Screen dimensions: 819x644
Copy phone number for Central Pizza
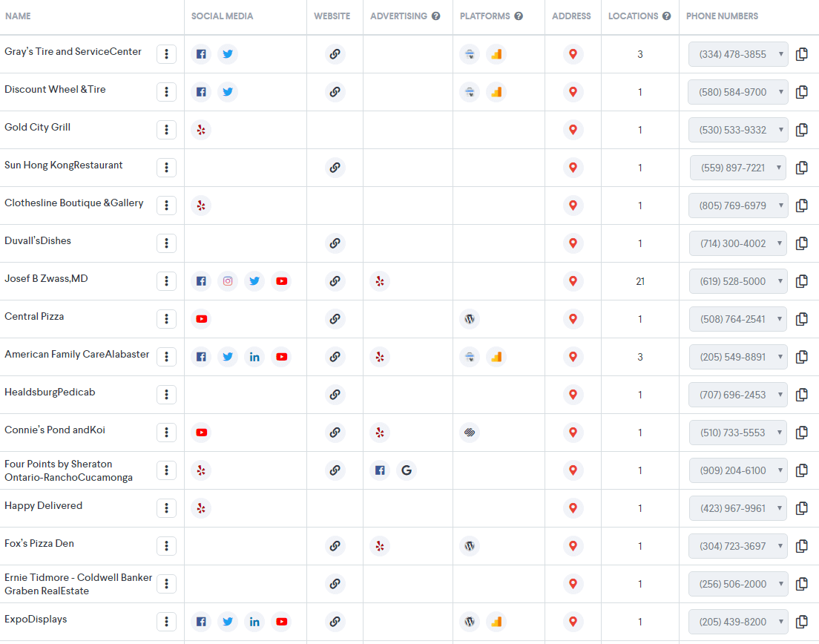tap(802, 319)
